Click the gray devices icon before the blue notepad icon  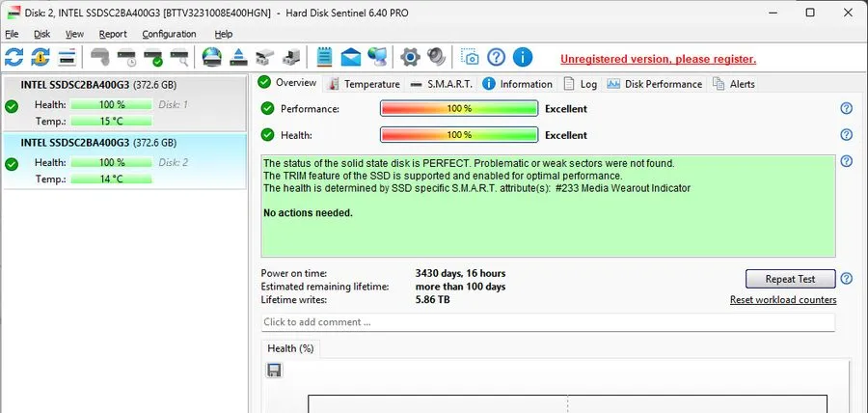(x=291, y=57)
